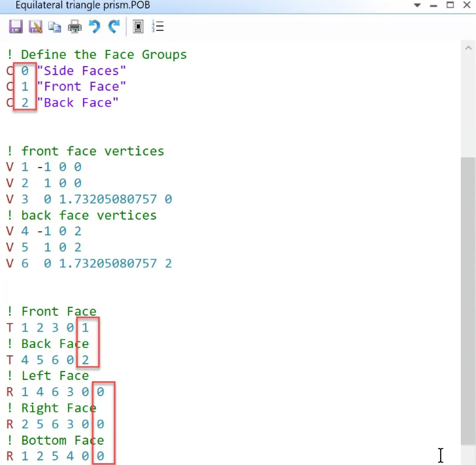Close the Equilateral triangle prism.POB window

(x=467, y=5)
